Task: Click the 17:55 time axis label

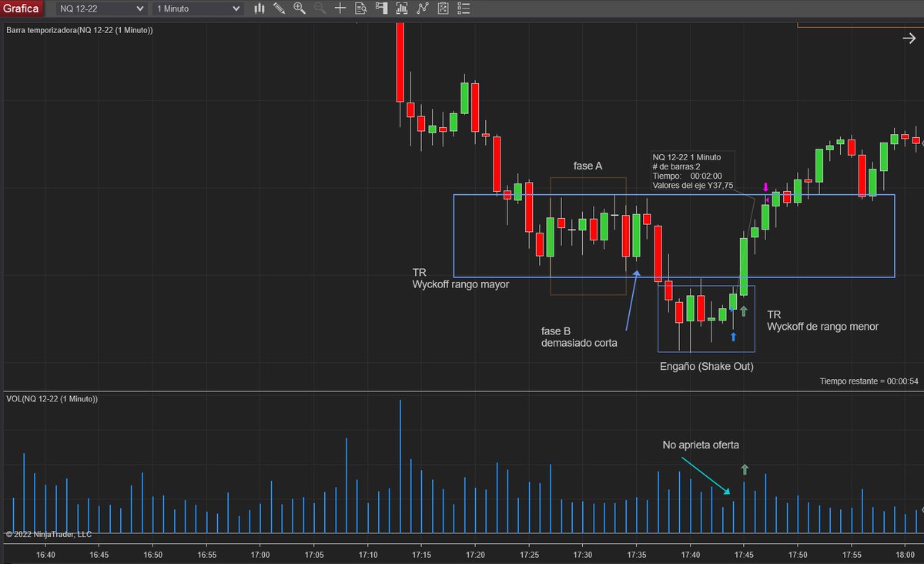Action: (852, 554)
